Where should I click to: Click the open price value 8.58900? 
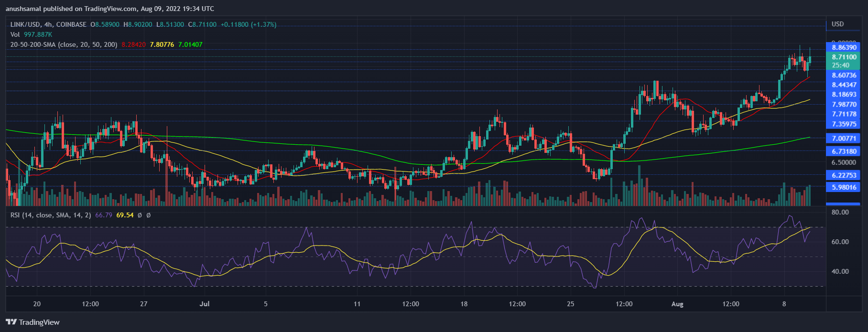(x=108, y=24)
